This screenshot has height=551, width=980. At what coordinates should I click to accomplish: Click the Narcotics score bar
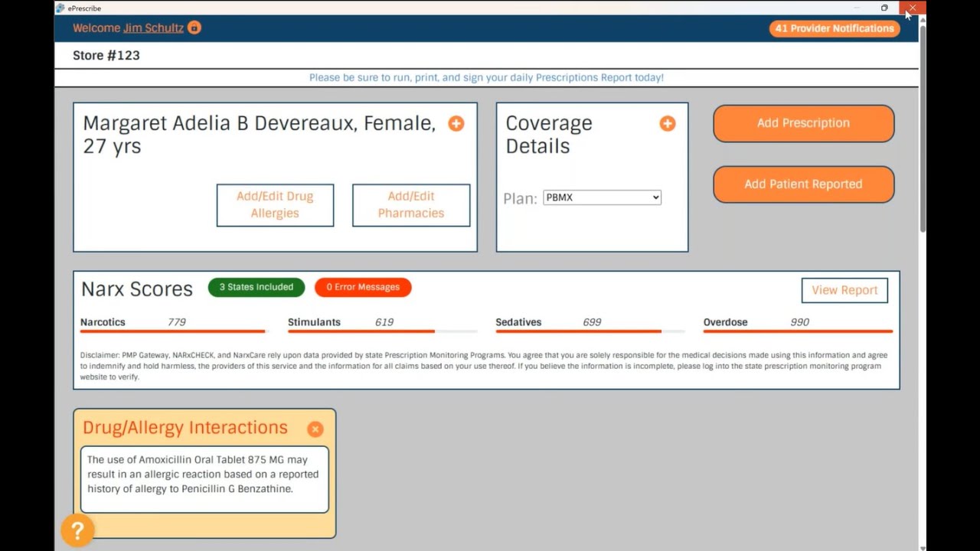pyautogui.click(x=173, y=331)
